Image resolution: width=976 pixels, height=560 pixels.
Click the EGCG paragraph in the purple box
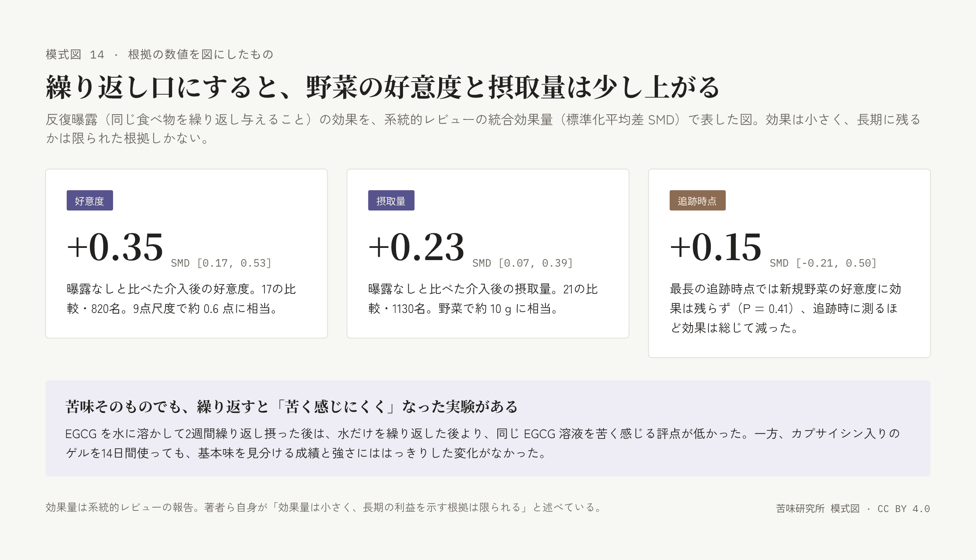tap(483, 443)
